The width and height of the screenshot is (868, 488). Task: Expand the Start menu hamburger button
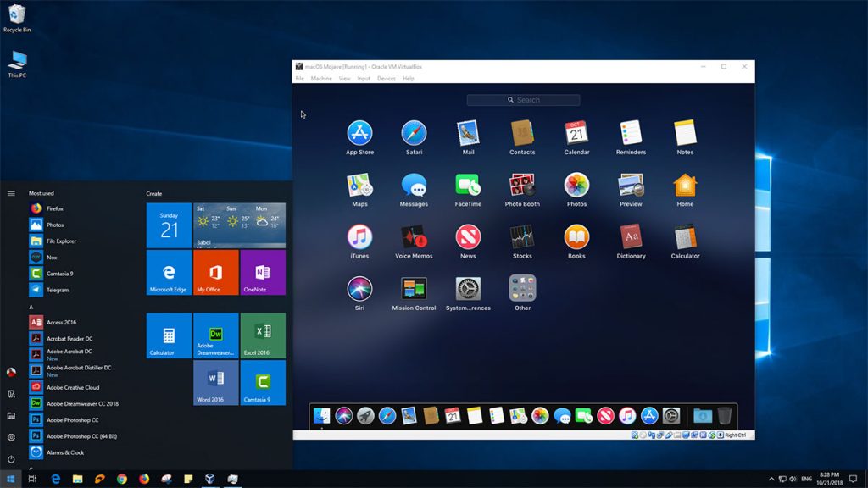11,193
